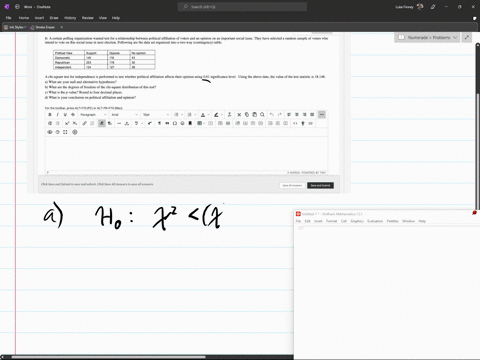The height and width of the screenshot is (360, 480).
Task: Open the highlight color dropdown arrow
Action: pos(222,115)
